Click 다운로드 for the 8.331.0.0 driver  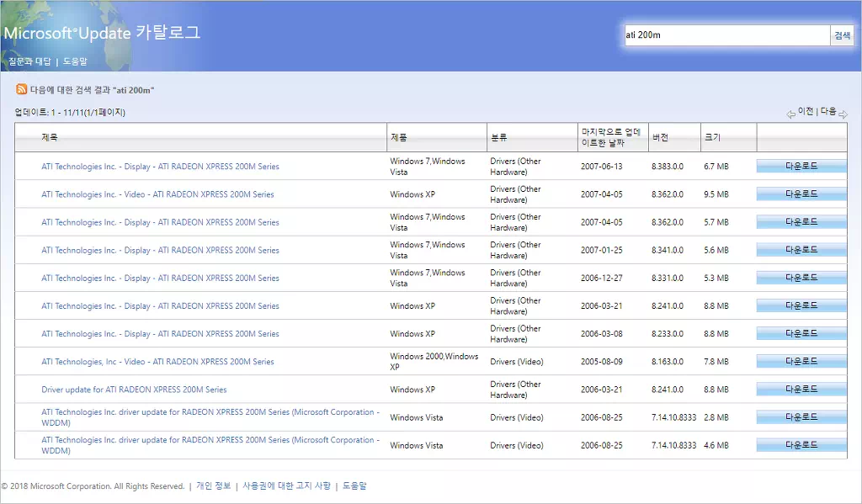coord(801,278)
